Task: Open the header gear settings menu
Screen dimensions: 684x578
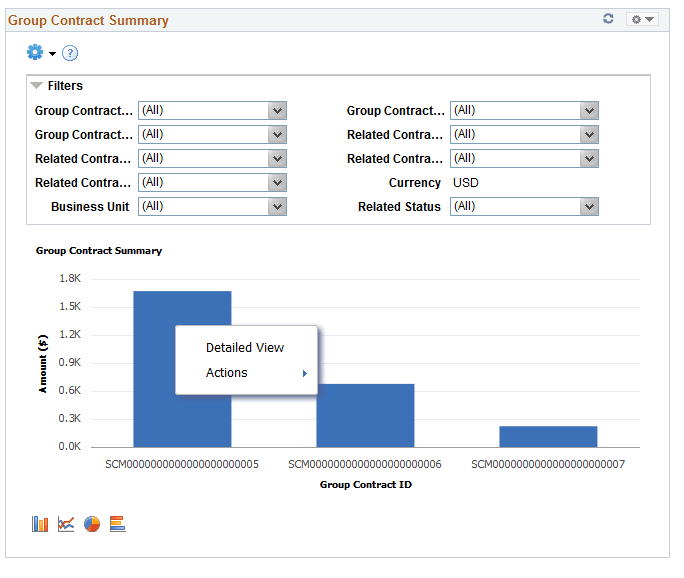Action: pos(642,20)
